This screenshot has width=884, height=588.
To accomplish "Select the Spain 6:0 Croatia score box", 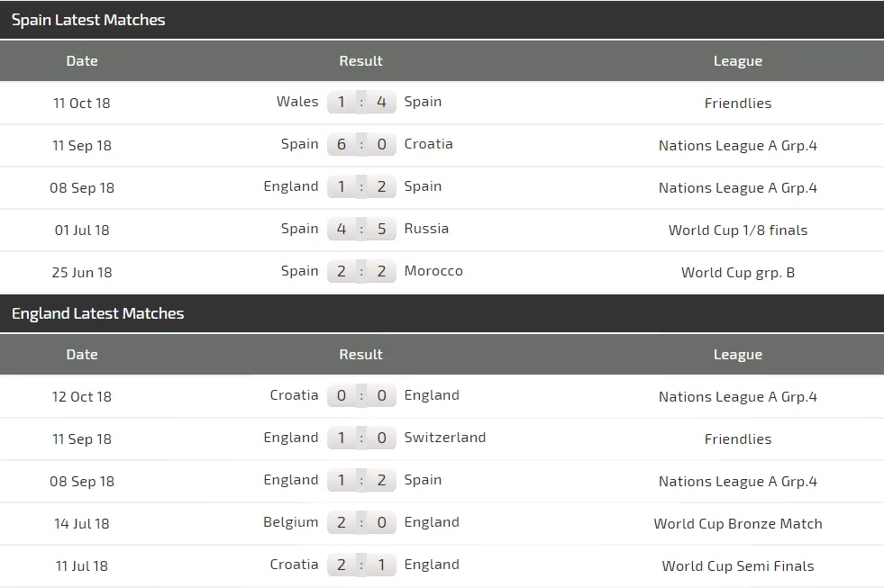I will pos(361,145).
